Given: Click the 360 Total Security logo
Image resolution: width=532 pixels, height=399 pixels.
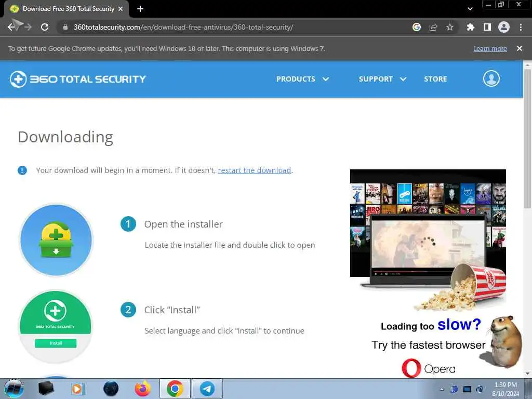Looking at the screenshot, I should pyautogui.click(x=78, y=79).
